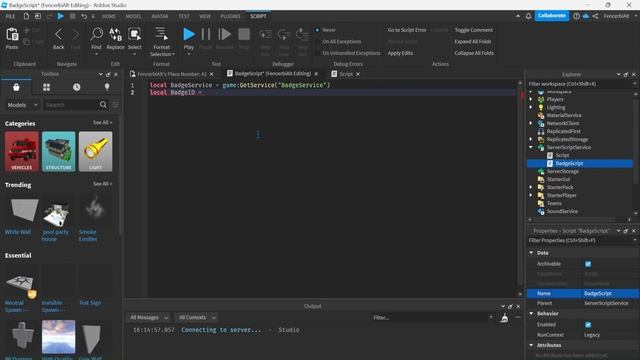Clear output with the broom icon
The width and height of the screenshot is (640, 360).
tap(504, 318)
